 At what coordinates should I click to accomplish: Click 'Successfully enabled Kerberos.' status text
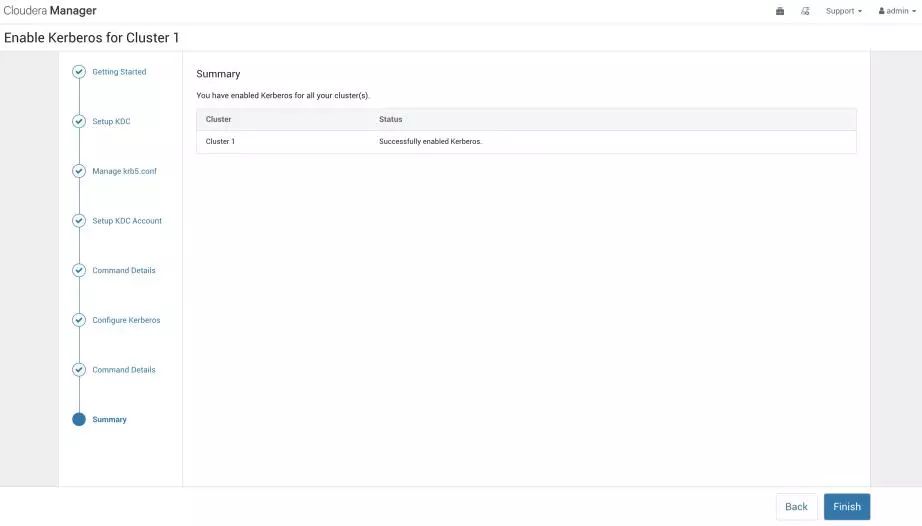pyautogui.click(x=430, y=142)
